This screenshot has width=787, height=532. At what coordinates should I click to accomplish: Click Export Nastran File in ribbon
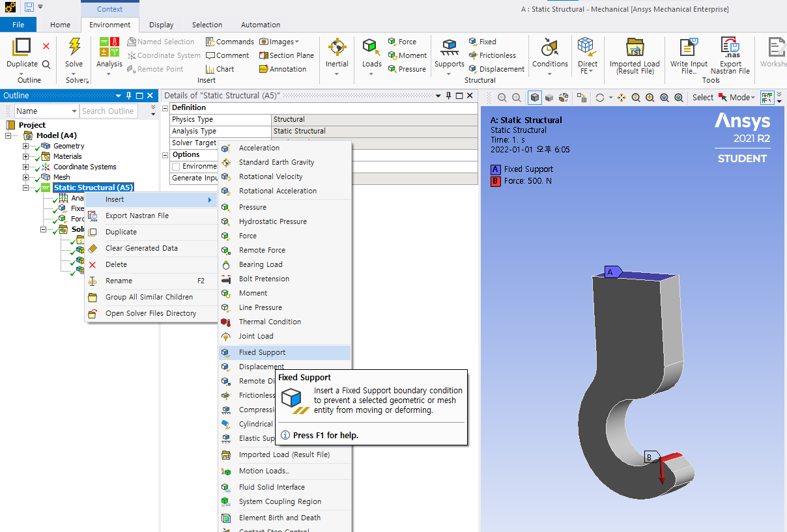(x=730, y=57)
